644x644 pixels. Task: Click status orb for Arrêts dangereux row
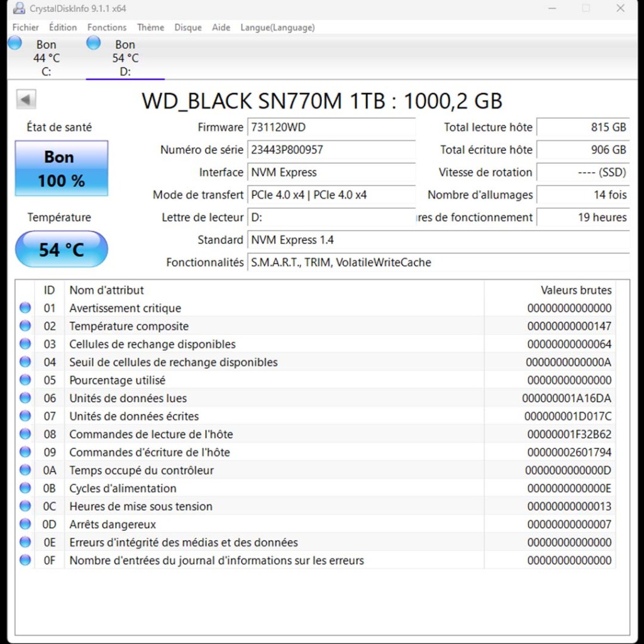(25, 524)
